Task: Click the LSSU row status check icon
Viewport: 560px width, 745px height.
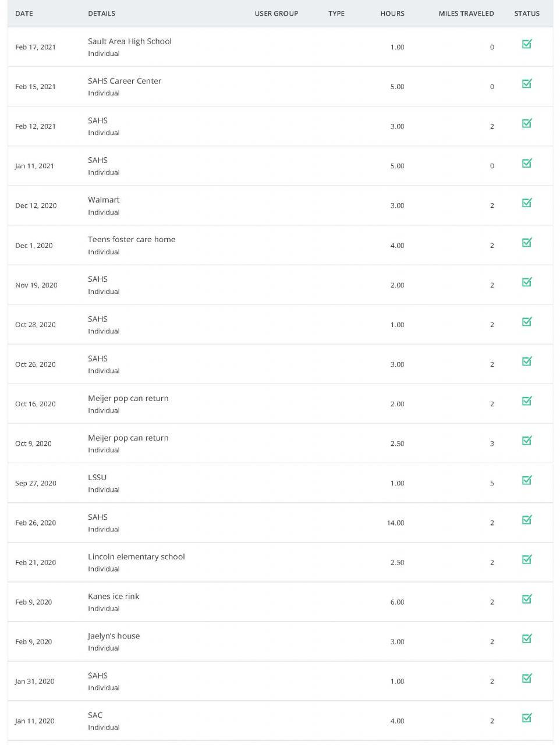Action: point(527,480)
